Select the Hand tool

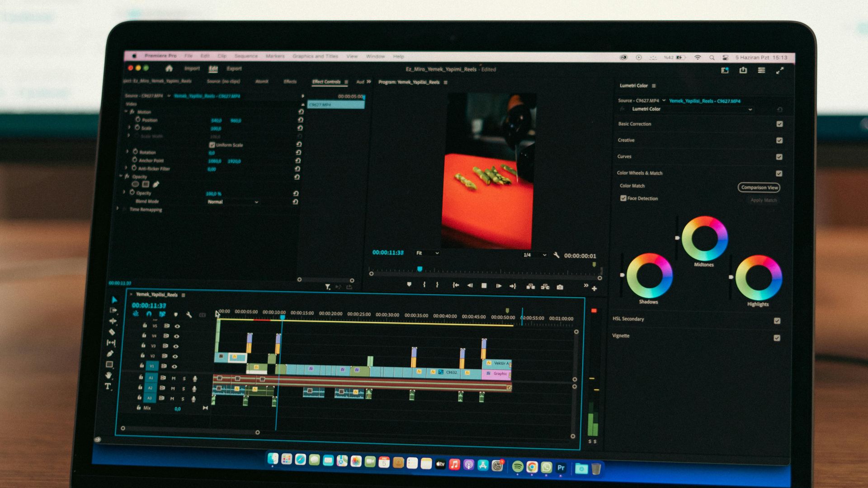click(108, 375)
